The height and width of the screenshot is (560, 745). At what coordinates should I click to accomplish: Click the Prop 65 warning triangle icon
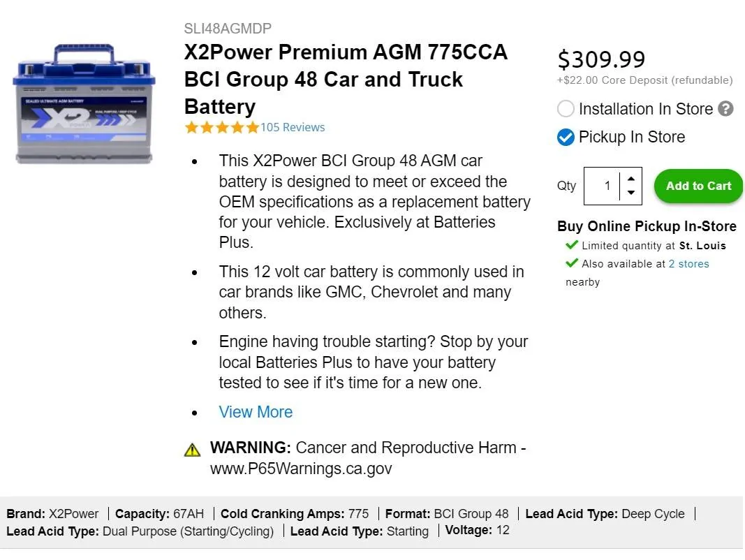click(192, 450)
